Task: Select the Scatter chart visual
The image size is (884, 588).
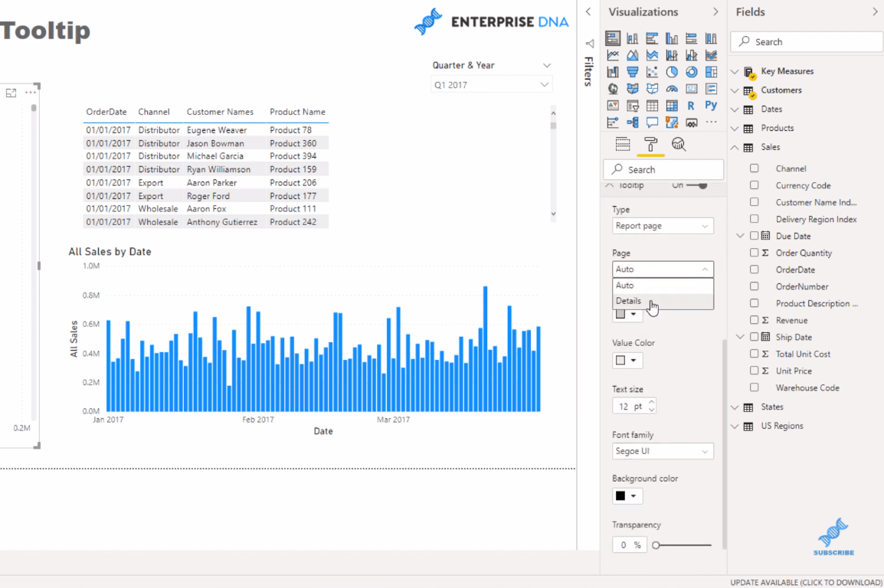Action: [x=653, y=72]
